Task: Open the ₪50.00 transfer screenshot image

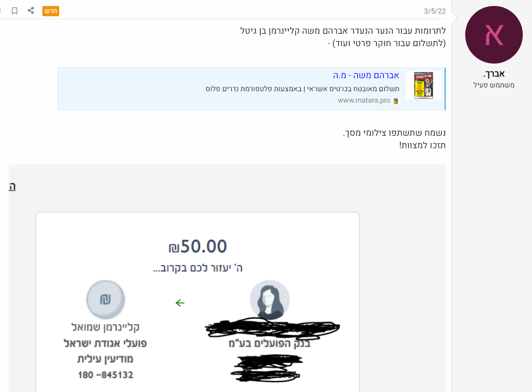Action: pos(198,302)
